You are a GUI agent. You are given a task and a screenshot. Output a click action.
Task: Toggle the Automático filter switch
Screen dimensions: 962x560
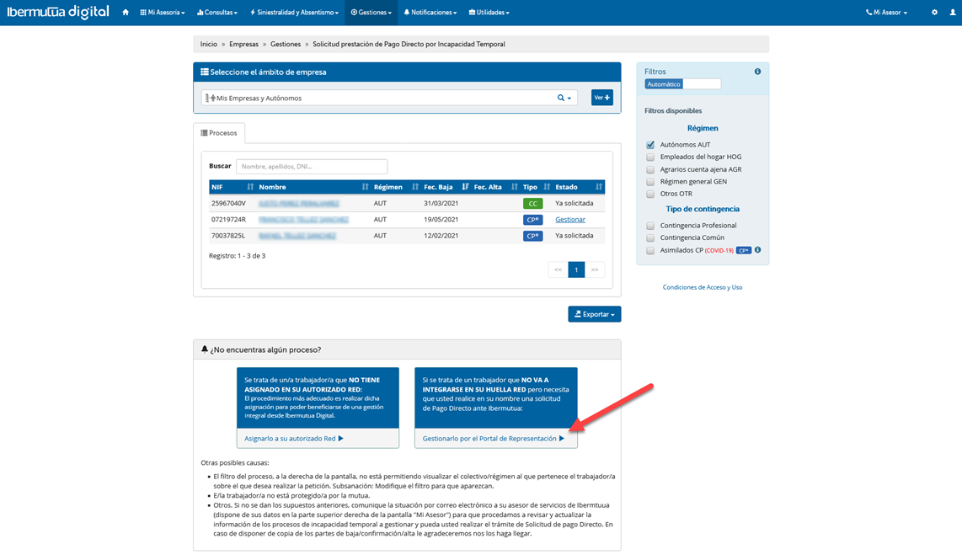point(682,84)
